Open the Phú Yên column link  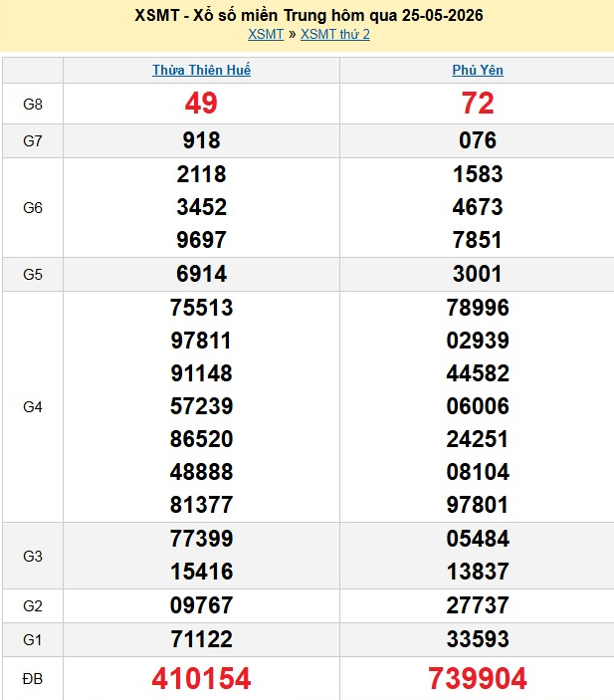pyautogui.click(x=478, y=70)
